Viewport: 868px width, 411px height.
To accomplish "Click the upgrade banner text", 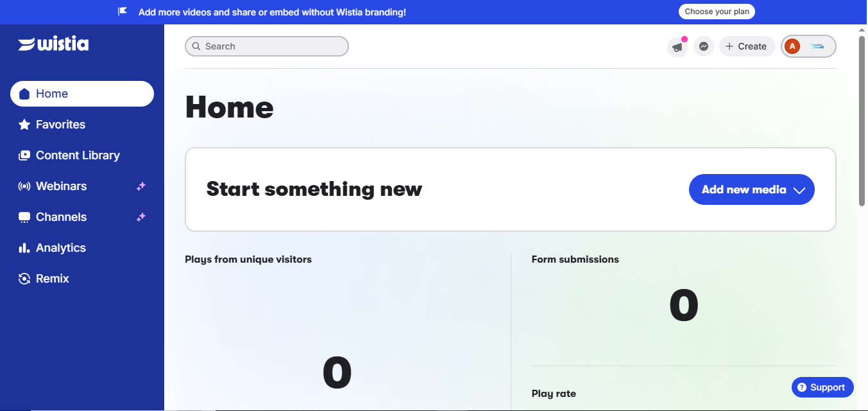I will tap(272, 12).
